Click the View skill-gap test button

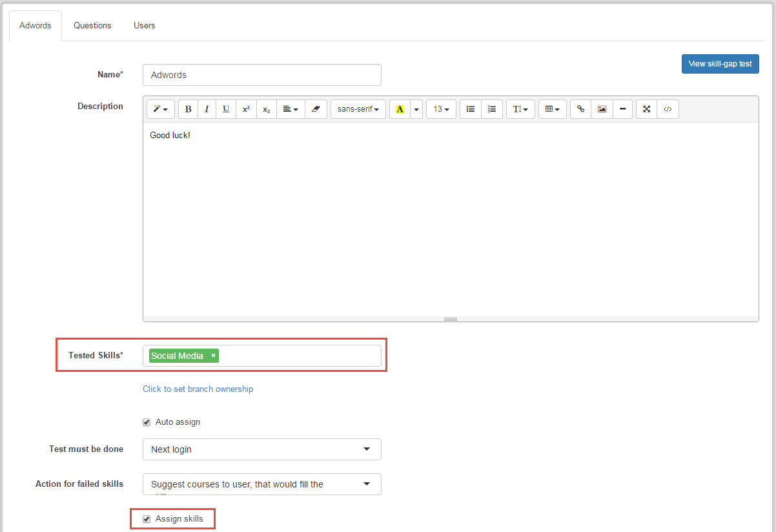[720, 64]
